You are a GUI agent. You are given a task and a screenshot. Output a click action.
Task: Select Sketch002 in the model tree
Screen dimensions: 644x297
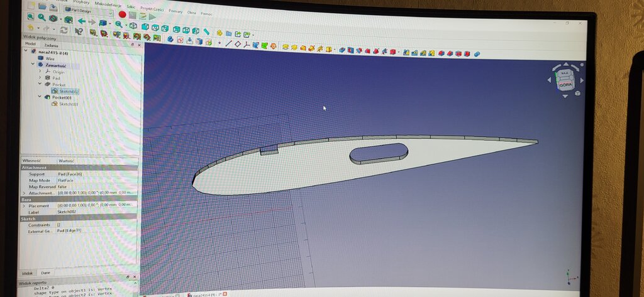tap(69, 91)
